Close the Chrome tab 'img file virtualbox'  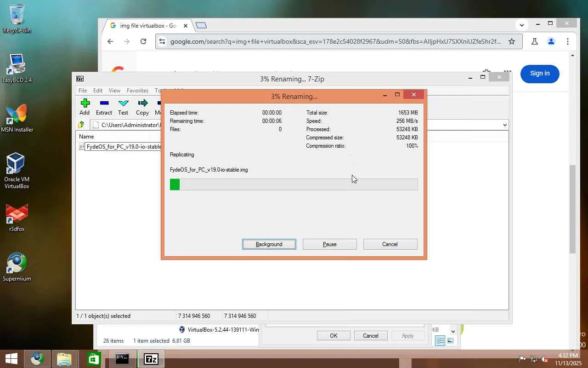pos(186,26)
